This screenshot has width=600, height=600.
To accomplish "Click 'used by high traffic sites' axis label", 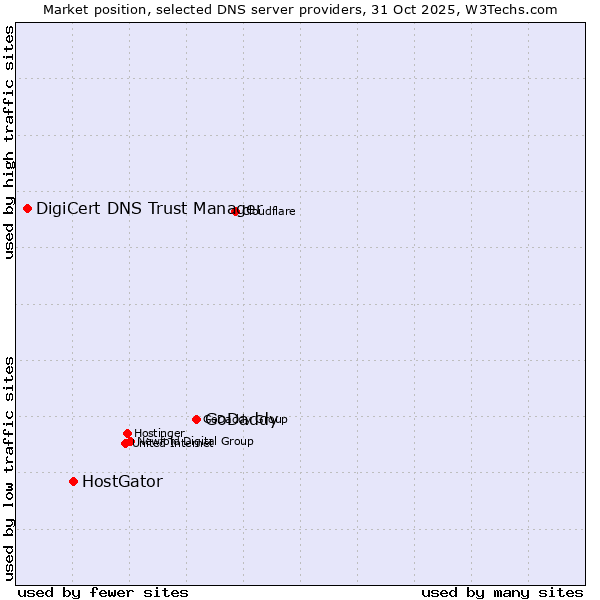I will pos(9,142).
